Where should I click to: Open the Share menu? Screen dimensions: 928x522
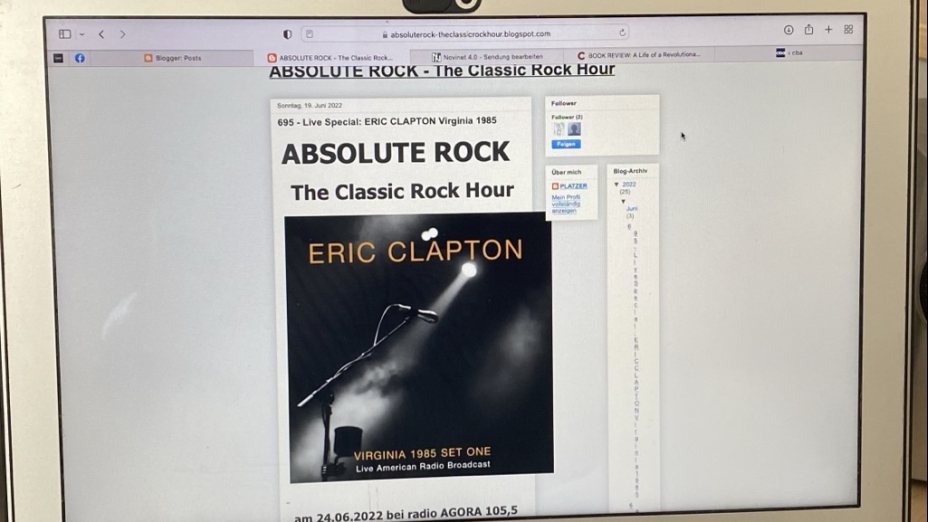tap(808, 29)
